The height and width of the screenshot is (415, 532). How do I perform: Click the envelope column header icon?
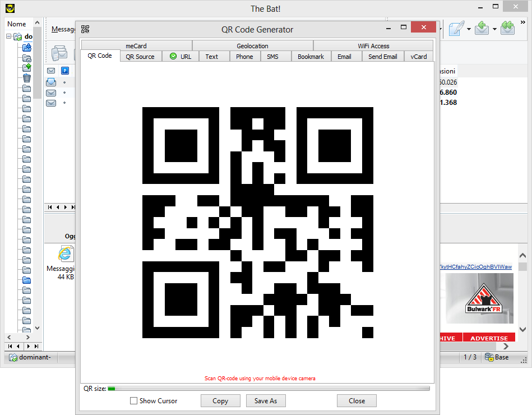(x=51, y=71)
